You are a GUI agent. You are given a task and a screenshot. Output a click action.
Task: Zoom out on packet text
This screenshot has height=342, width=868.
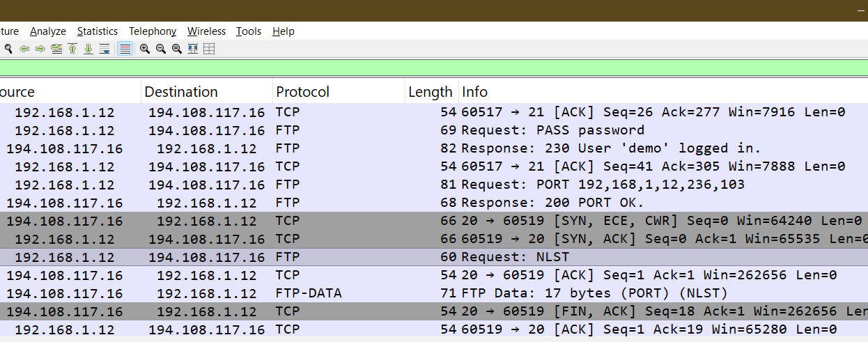(x=161, y=49)
